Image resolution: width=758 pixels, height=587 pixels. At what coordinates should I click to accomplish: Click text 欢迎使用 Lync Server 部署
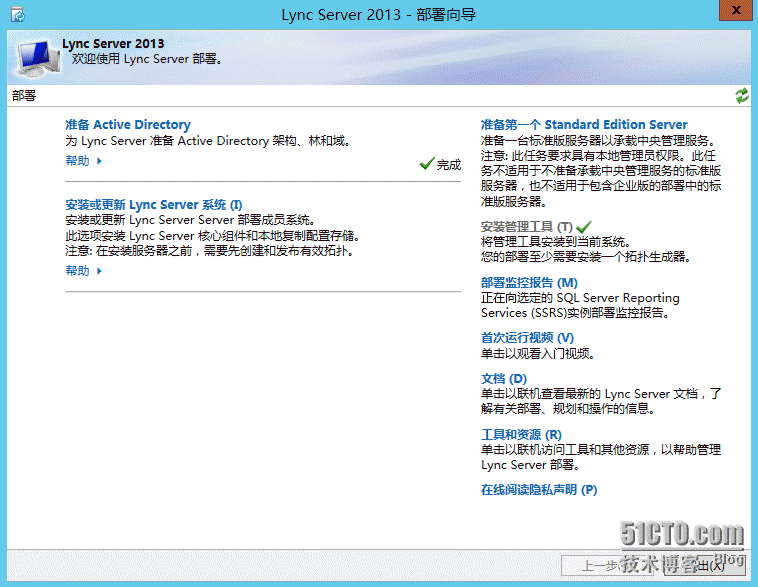click(146, 59)
